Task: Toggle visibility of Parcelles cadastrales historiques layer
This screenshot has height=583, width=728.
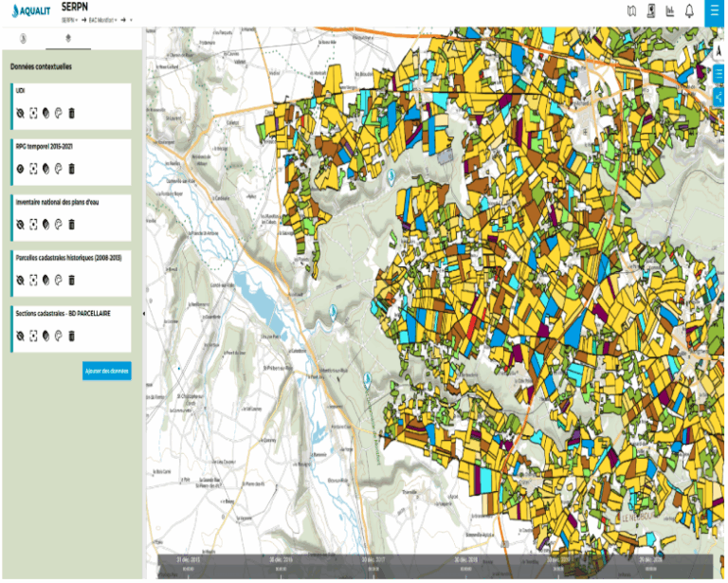Action: pyautogui.click(x=20, y=280)
